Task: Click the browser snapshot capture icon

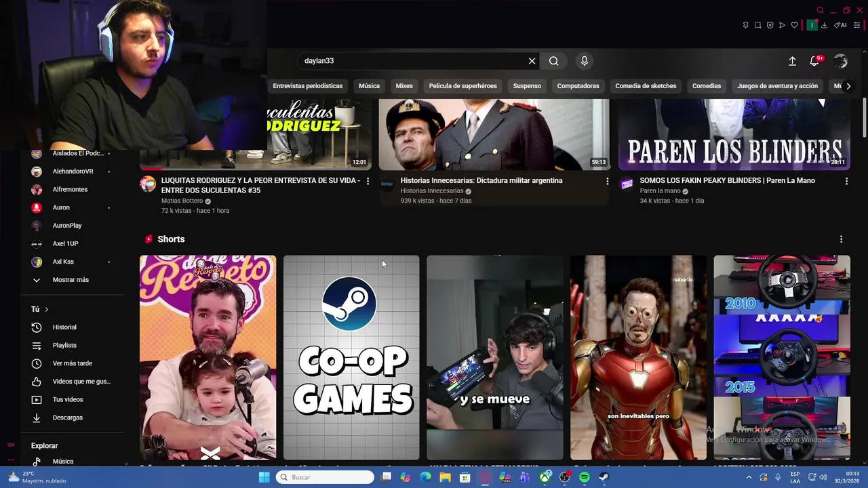Action: 757,25
